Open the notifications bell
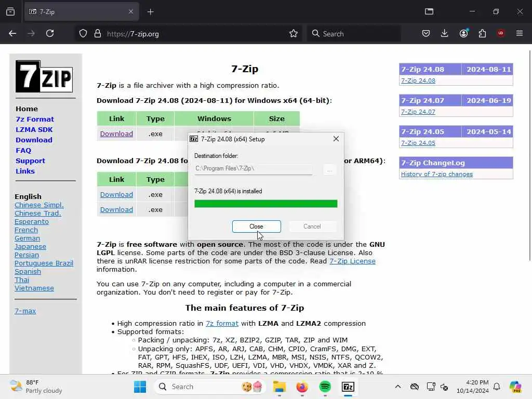 click(x=497, y=387)
